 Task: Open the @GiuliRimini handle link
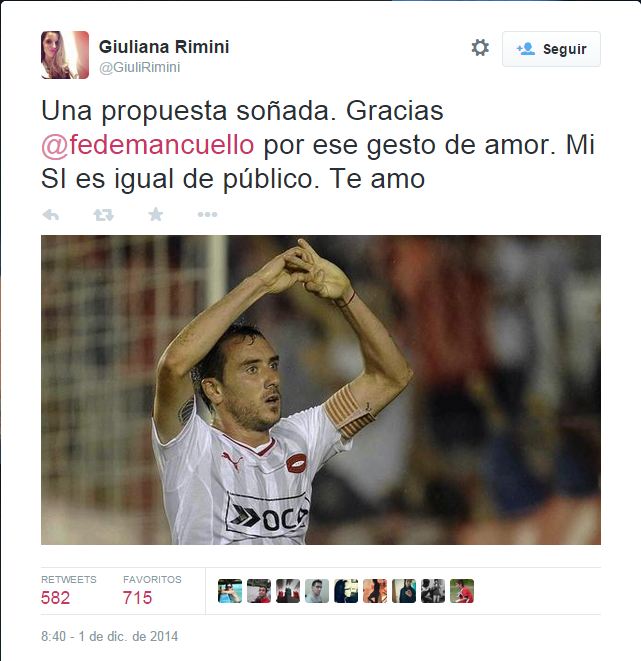pos(139,67)
